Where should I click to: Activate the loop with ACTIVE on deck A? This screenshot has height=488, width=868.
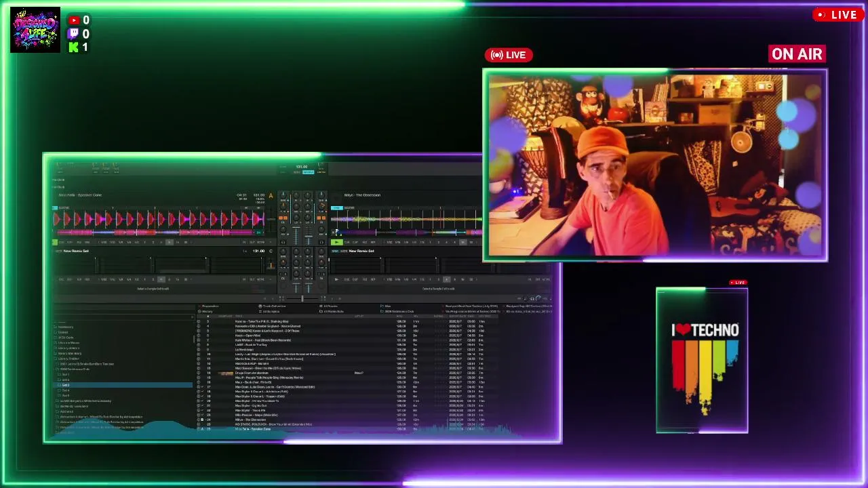pos(260,242)
